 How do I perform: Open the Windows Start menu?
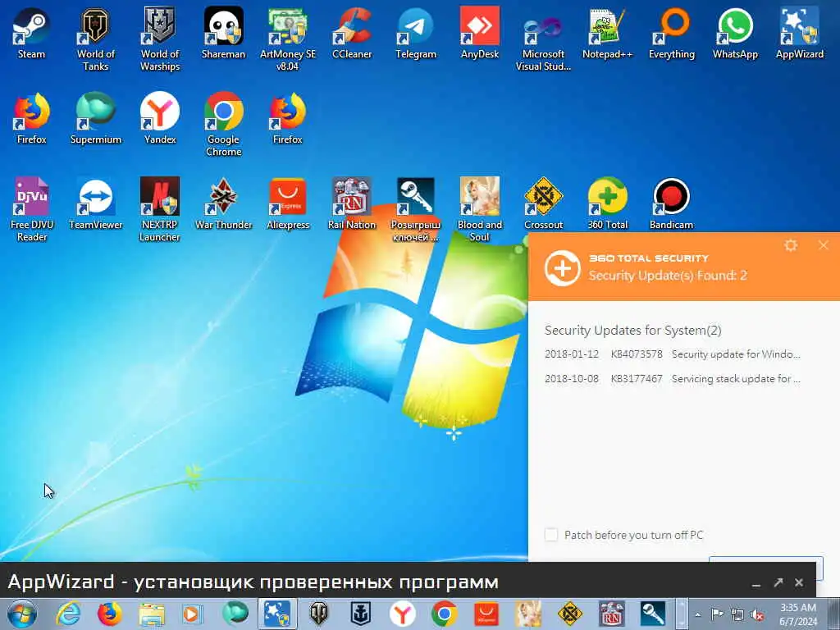pos(22,614)
